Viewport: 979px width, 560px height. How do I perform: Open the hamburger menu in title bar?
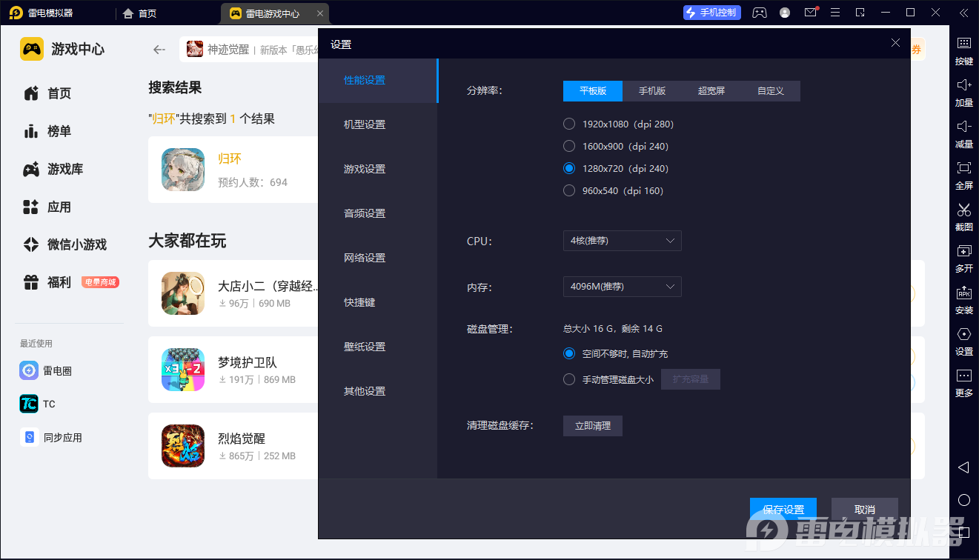coord(835,13)
